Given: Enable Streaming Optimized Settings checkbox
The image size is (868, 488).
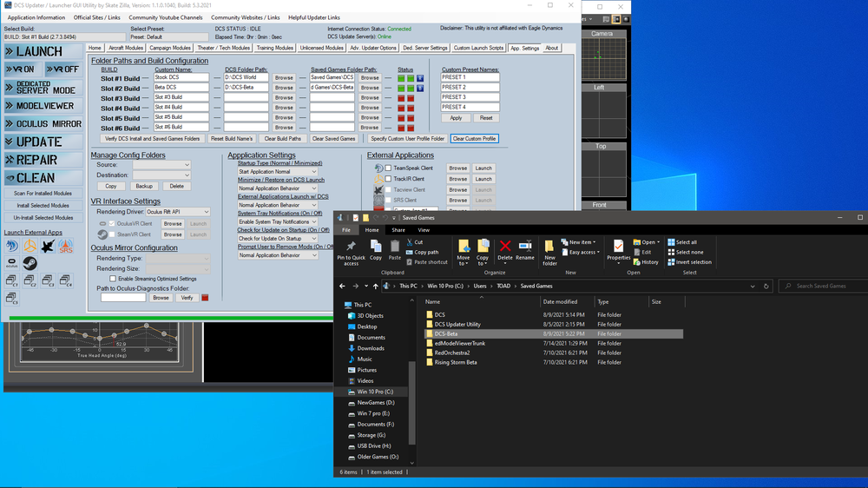Looking at the screenshot, I should pos(113,279).
